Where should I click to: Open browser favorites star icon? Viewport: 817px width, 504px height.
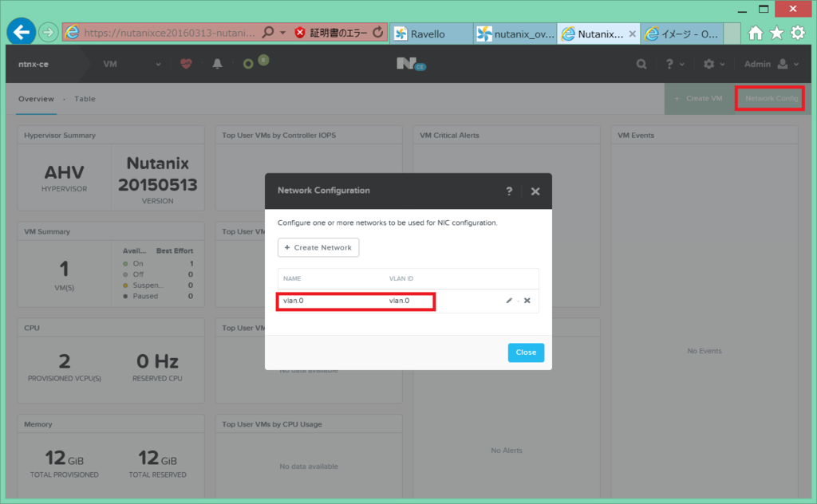point(776,33)
